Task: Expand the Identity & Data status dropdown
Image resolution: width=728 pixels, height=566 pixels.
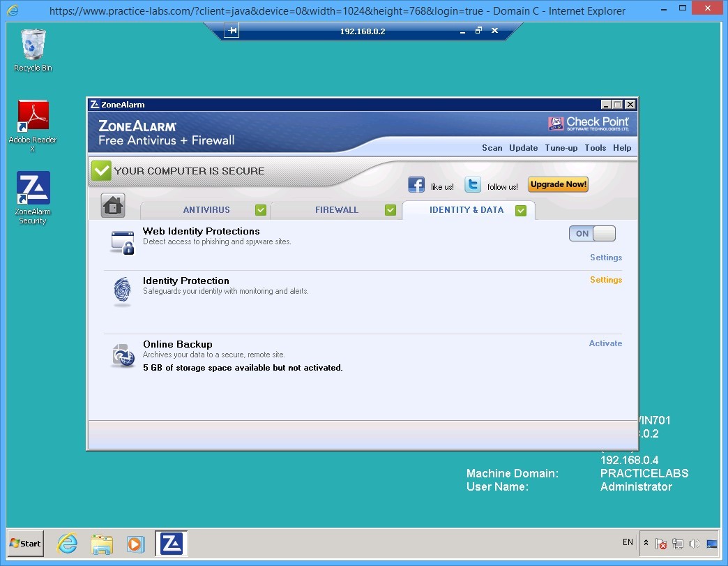Action: tap(520, 209)
